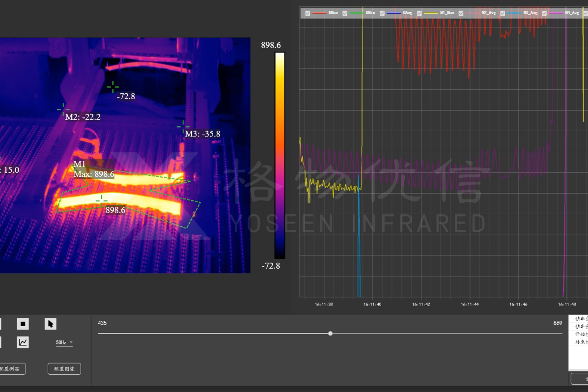Expand the 50Hz frame rate dropdown

64,342
